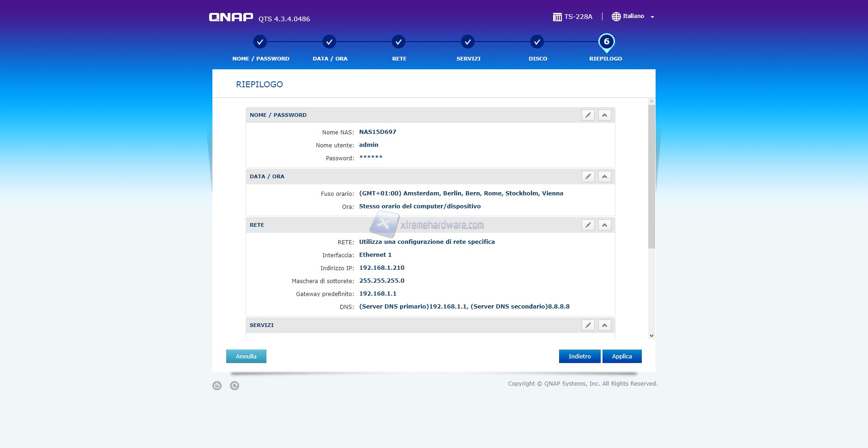Cancel setup with the Annulla button
Image resolution: width=868 pixels, height=448 pixels.
coord(246,356)
